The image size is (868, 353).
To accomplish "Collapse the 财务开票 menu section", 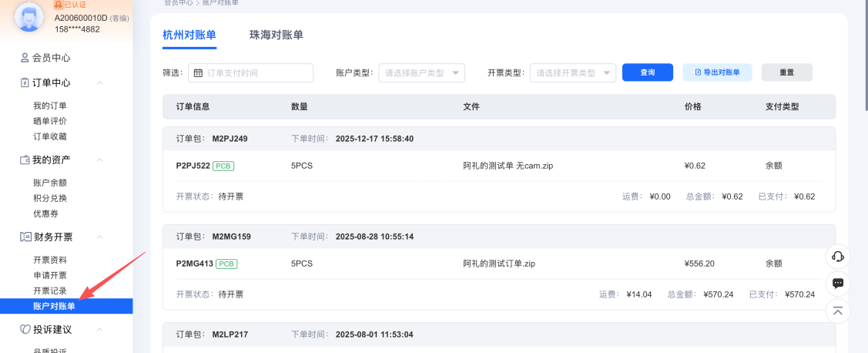I will click(x=99, y=237).
